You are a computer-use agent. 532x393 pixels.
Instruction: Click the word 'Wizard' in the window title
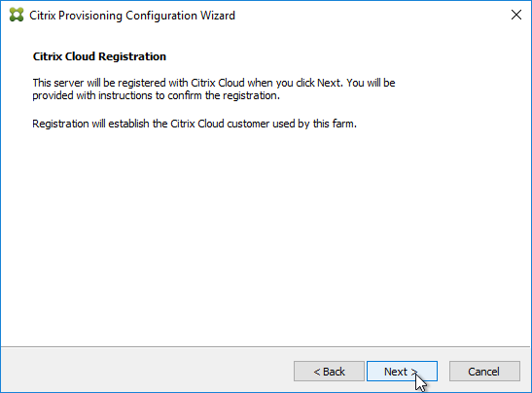coord(218,16)
